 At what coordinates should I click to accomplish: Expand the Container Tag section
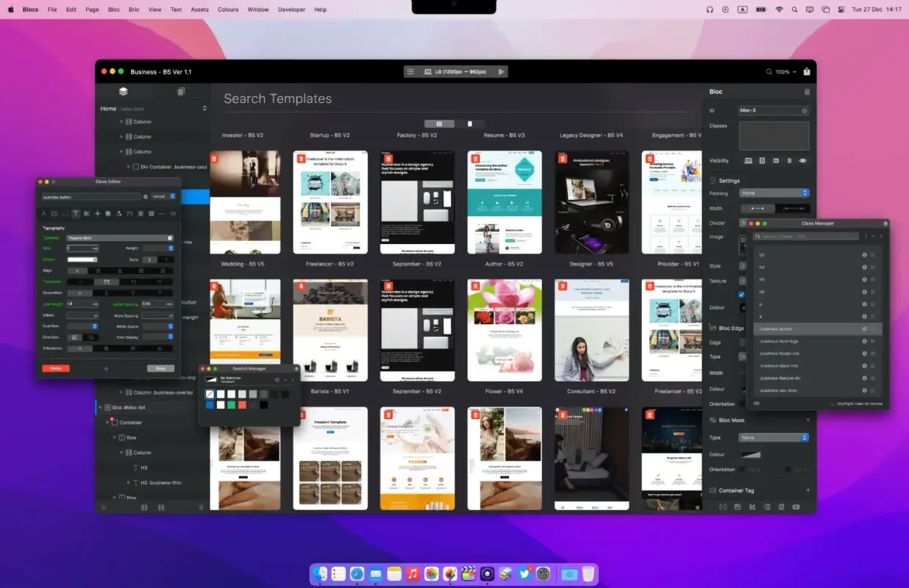pos(808,490)
